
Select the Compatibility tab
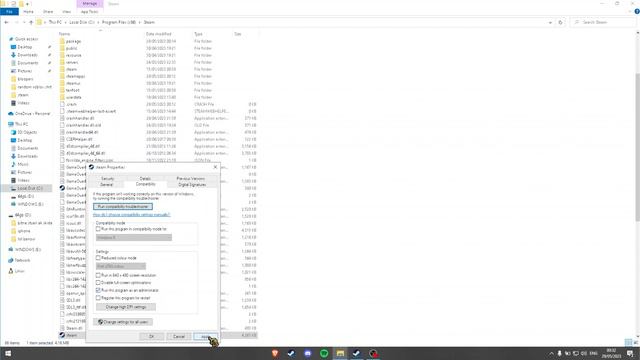(145, 184)
